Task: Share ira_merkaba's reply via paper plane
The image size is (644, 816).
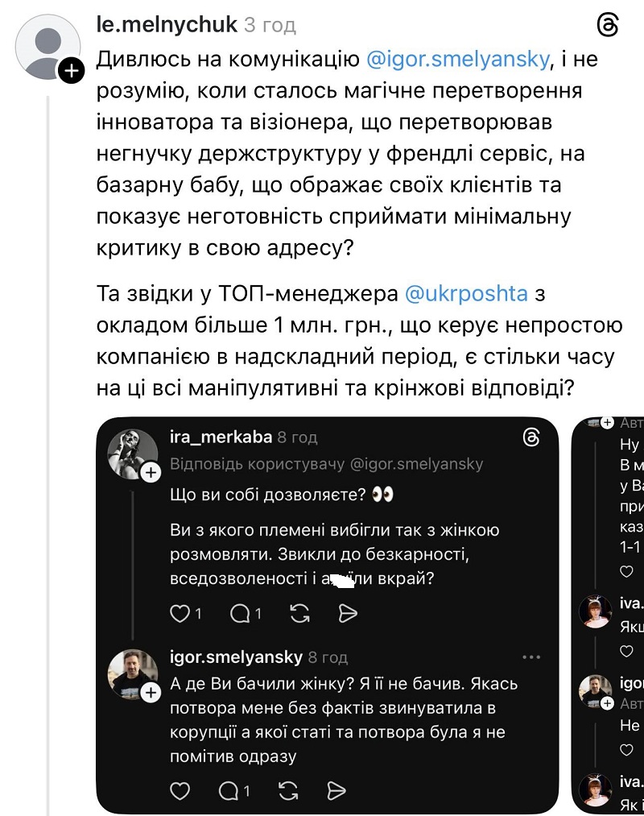Action: (x=348, y=614)
